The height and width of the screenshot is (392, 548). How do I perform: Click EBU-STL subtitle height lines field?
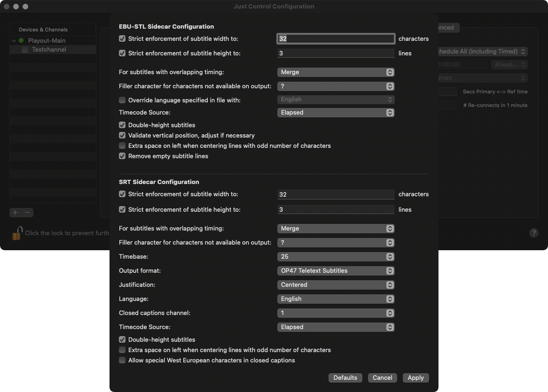(x=336, y=53)
